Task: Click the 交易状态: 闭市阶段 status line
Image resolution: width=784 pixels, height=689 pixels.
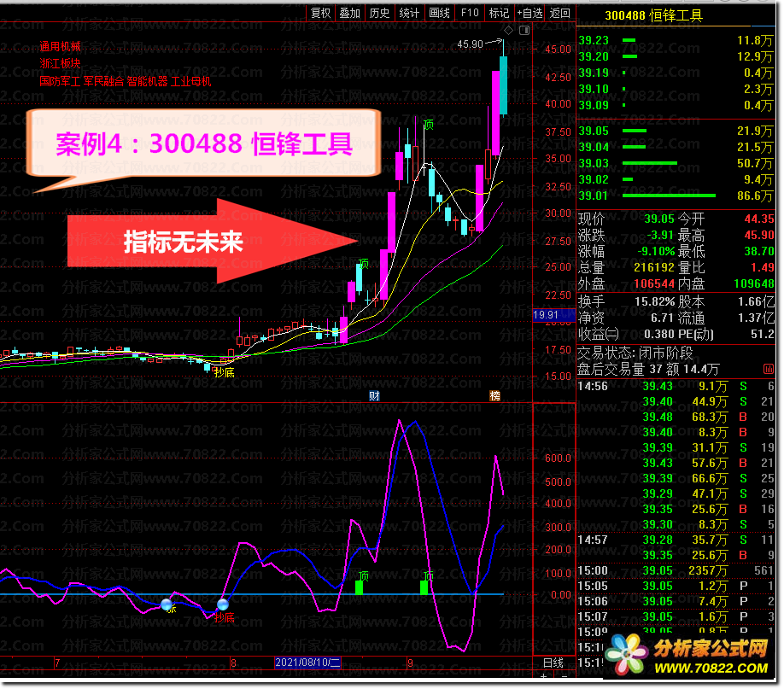Action: point(635,353)
